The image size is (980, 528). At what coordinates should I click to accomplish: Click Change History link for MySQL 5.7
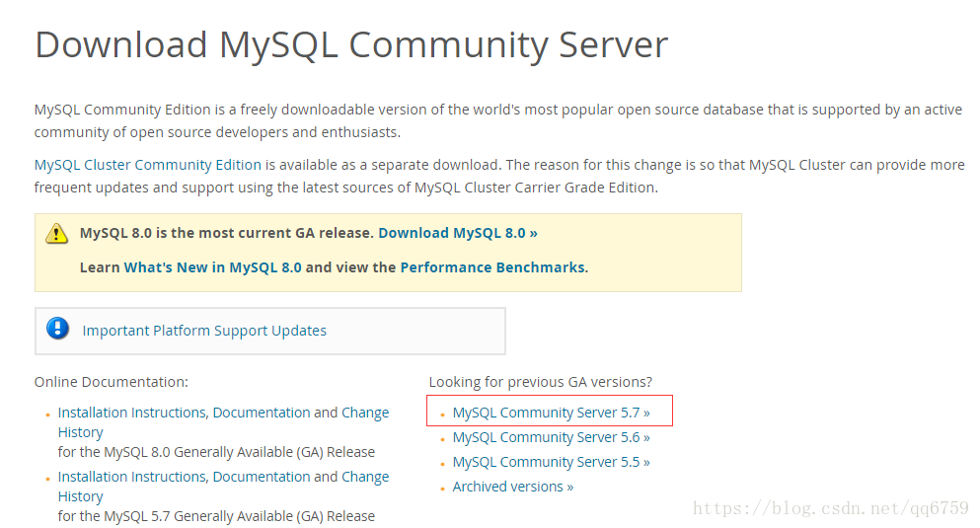365,477
